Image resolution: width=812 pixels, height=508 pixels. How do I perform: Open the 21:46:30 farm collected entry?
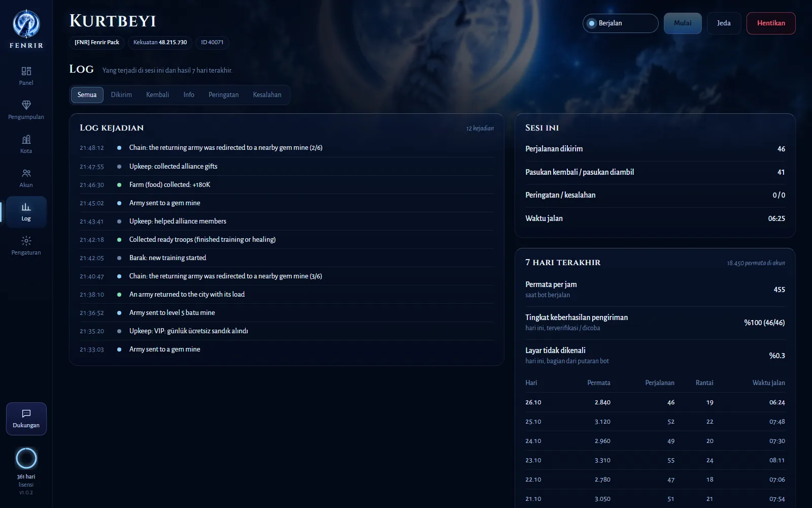point(286,185)
